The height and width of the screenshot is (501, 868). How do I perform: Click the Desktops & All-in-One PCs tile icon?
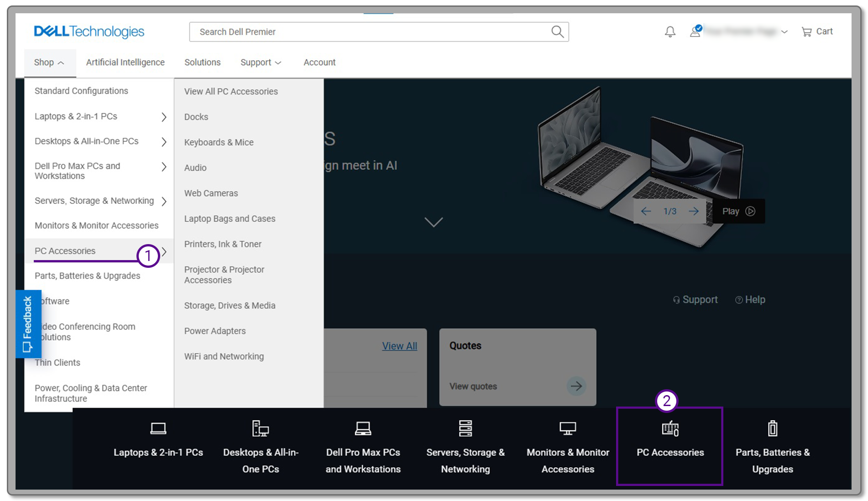click(261, 428)
